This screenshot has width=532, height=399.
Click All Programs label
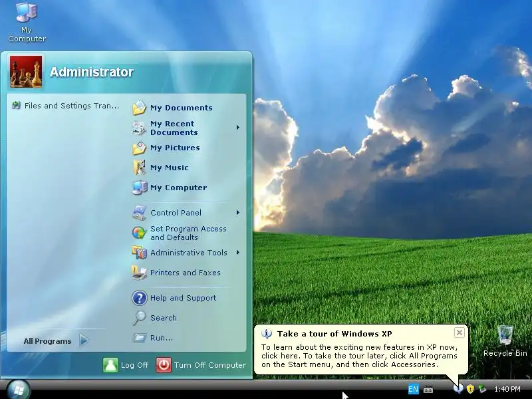[x=47, y=341]
